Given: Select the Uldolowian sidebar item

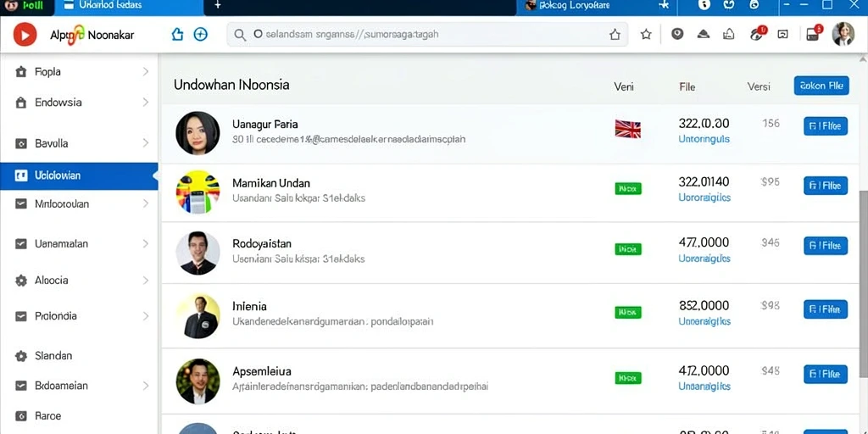Looking at the screenshot, I should [x=79, y=176].
